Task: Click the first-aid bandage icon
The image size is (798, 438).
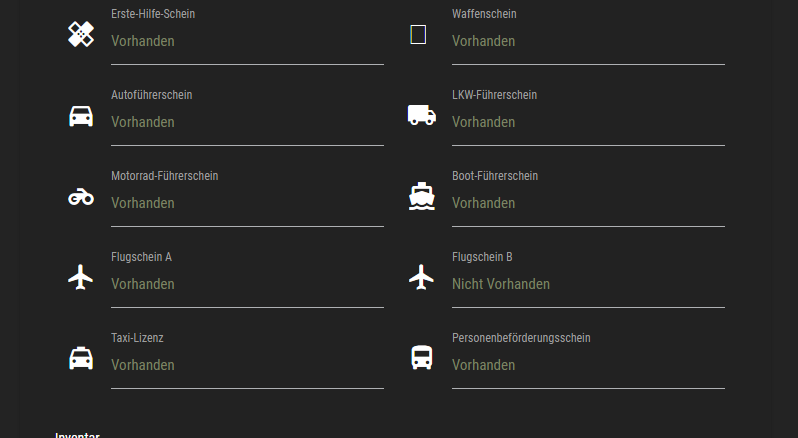Action: point(81,35)
